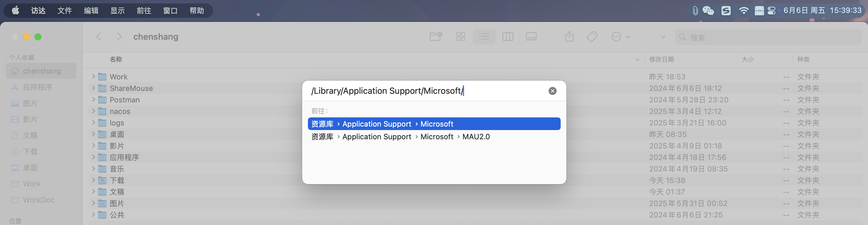The width and height of the screenshot is (868, 225).
Task: Switch to gallery view mode
Action: (531, 37)
